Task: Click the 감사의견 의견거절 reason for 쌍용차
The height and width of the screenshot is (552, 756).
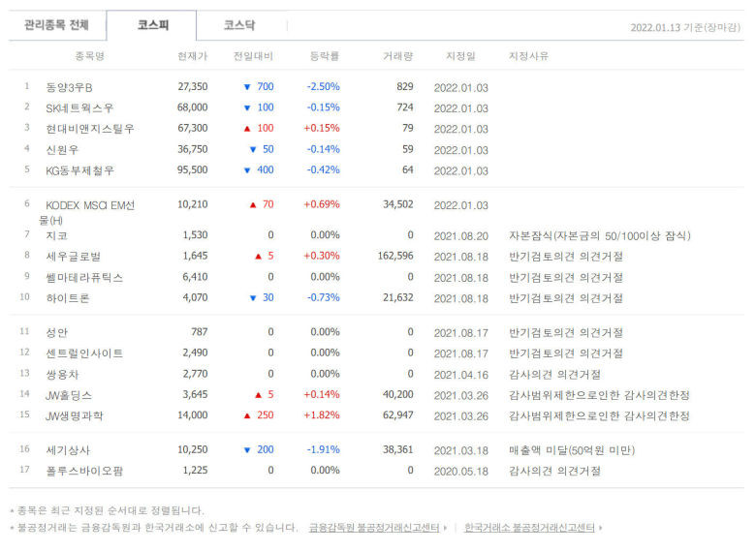Action: (x=555, y=375)
